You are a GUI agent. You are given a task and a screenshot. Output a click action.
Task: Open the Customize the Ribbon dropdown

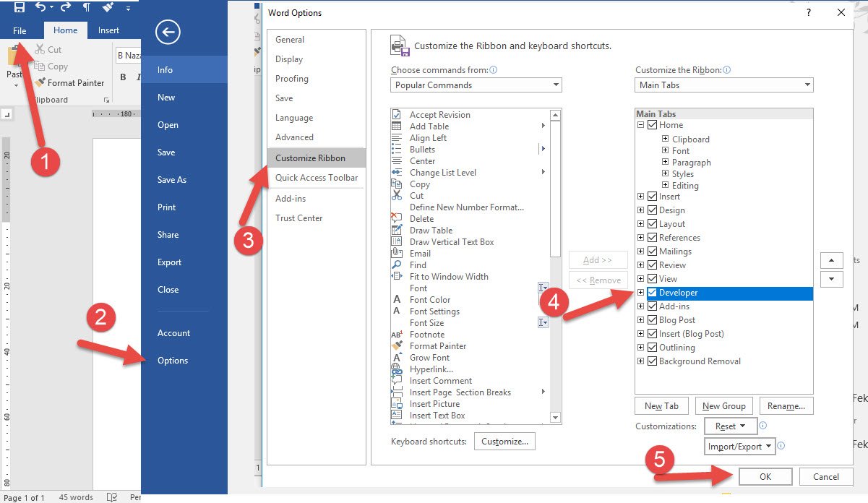click(723, 85)
